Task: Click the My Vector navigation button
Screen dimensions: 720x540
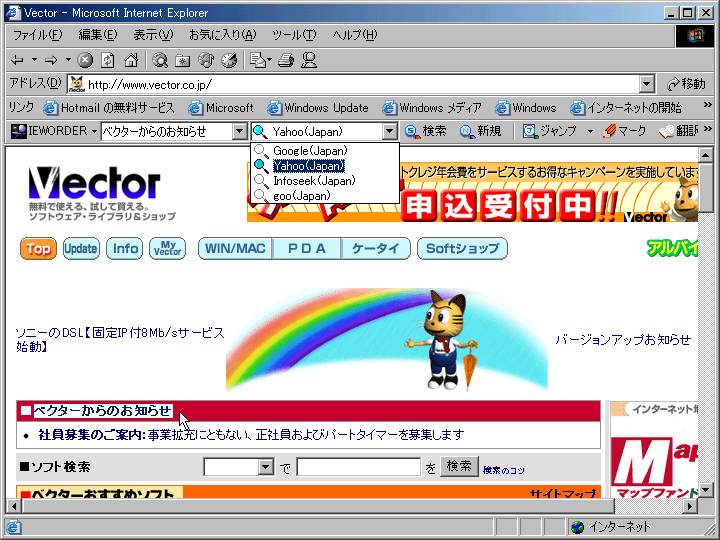Action: pos(168,249)
